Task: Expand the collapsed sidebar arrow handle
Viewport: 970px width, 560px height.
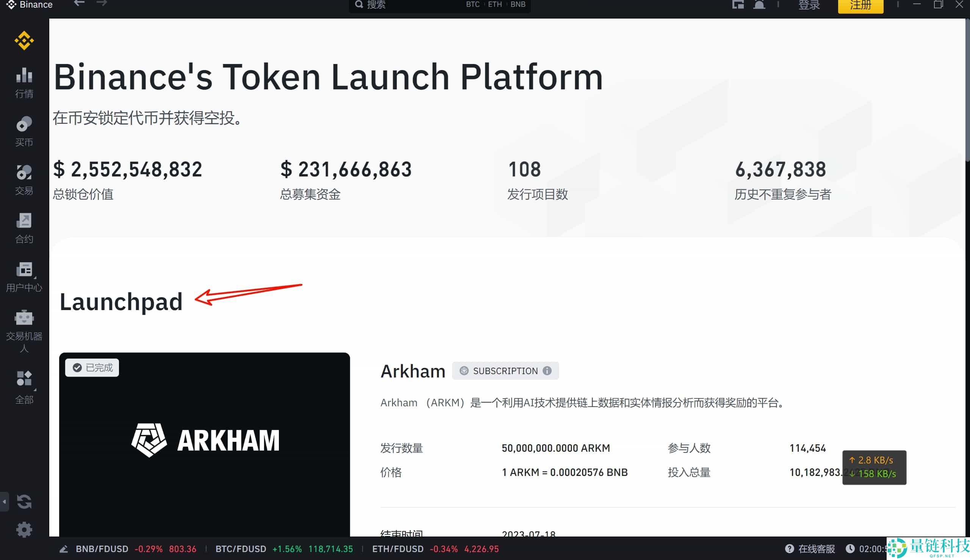Action: pos(4,502)
